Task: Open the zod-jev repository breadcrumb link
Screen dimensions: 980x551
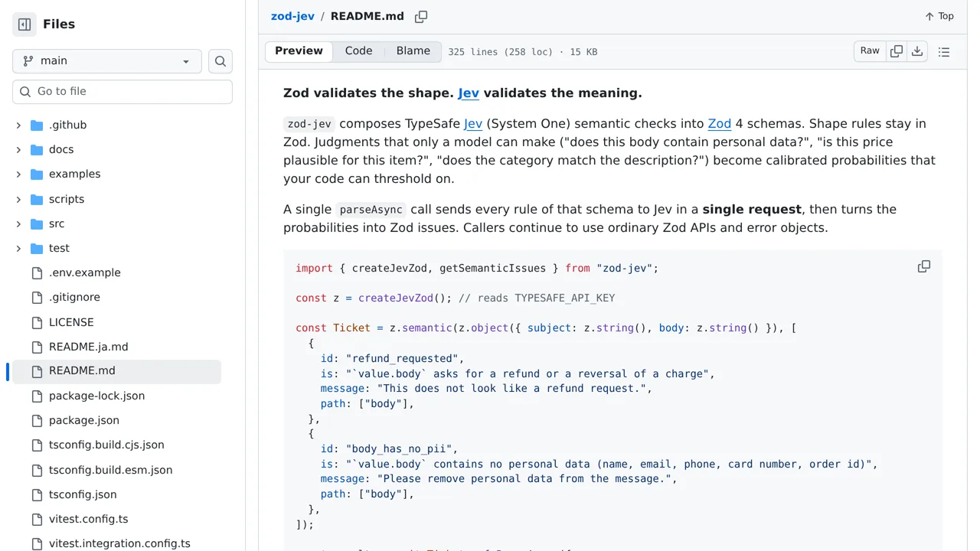Action: coord(292,16)
